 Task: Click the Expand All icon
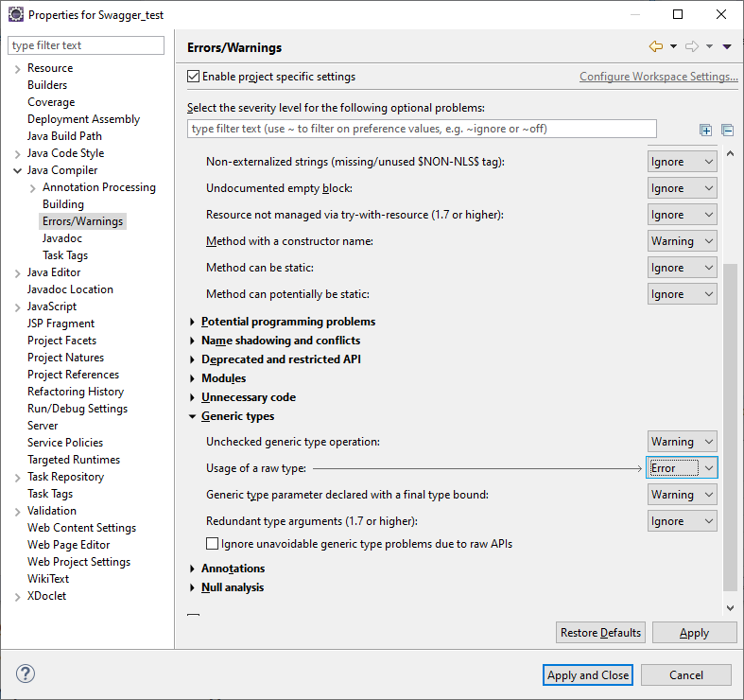pos(705,130)
